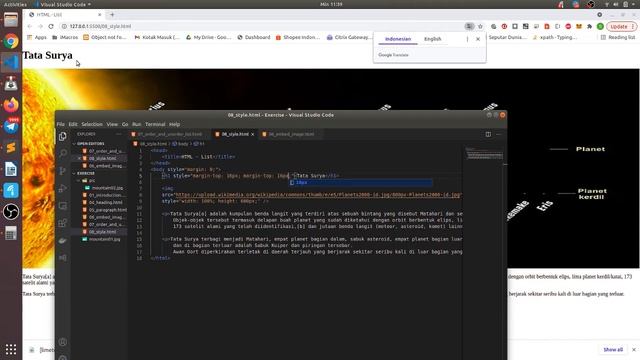Select the English tab in translate popup

coord(432,39)
